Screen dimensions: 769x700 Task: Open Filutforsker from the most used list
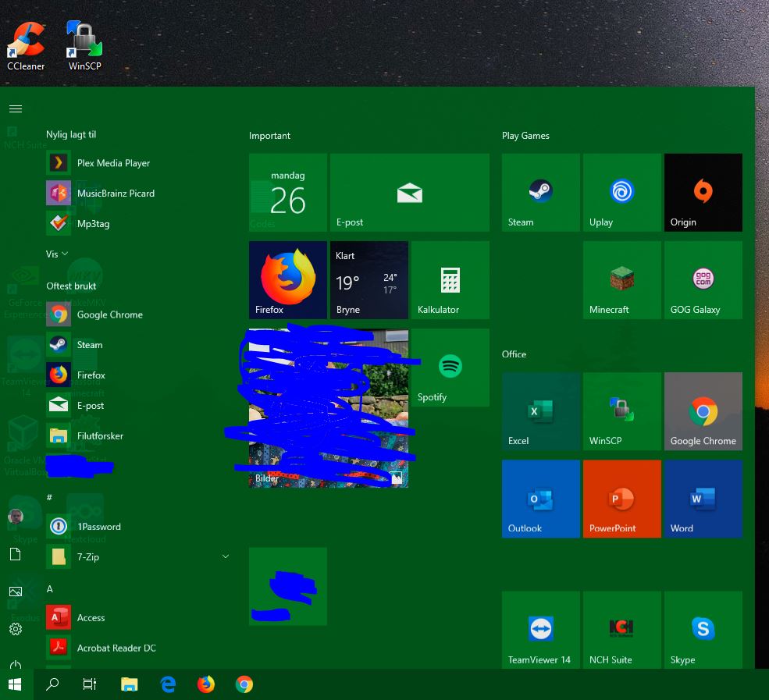pos(137,435)
